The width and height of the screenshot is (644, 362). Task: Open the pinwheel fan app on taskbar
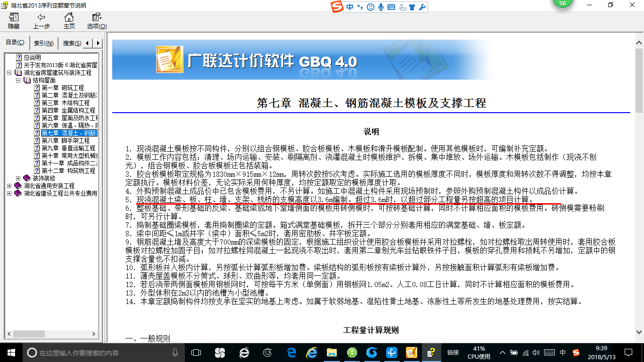point(220,353)
